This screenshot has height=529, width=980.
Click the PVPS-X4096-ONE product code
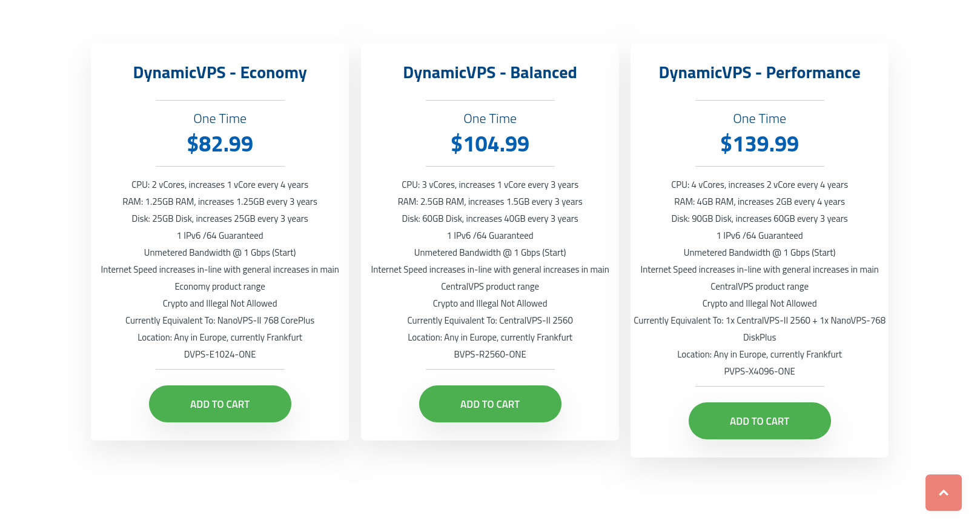pos(760,371)
